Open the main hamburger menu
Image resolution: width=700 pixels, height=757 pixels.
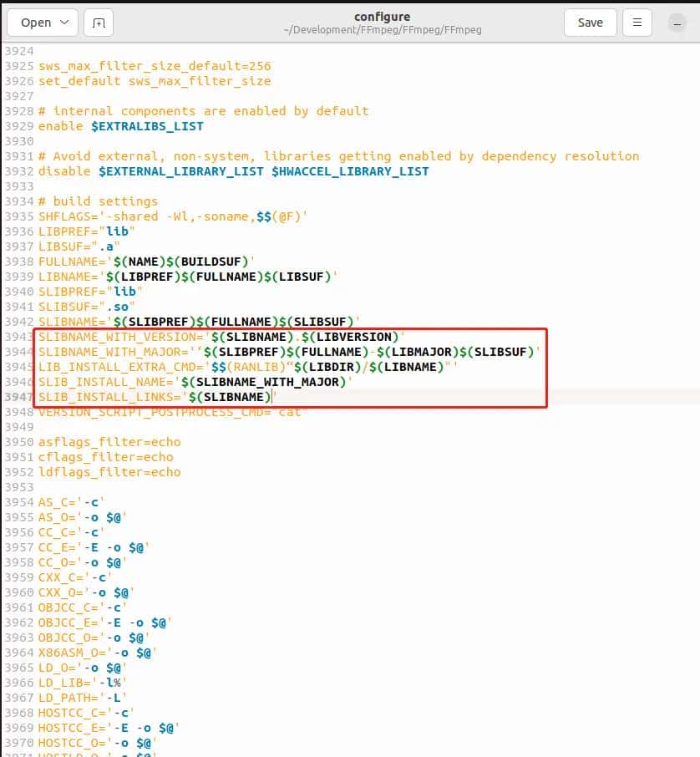coord(637,23)
